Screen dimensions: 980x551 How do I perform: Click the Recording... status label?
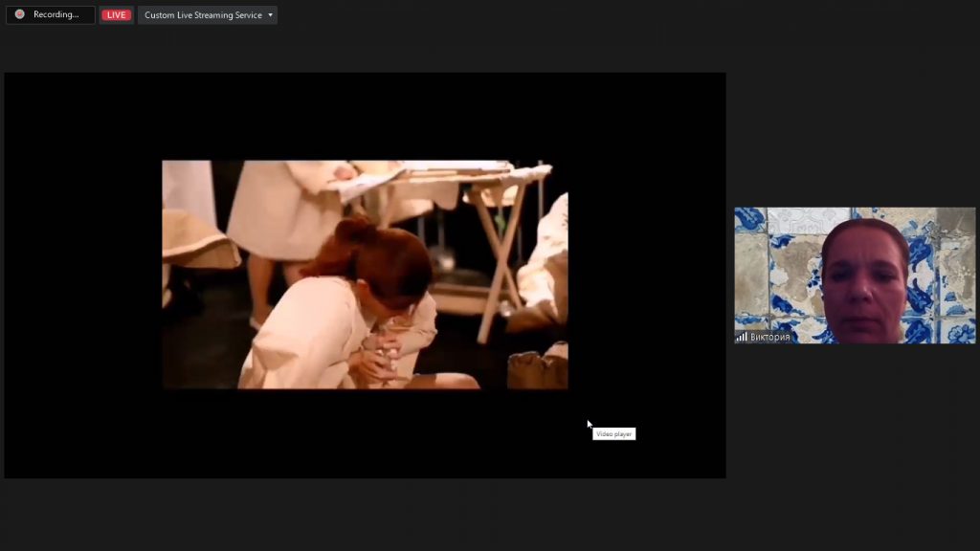pyautogui.click(x=56, y=14)
